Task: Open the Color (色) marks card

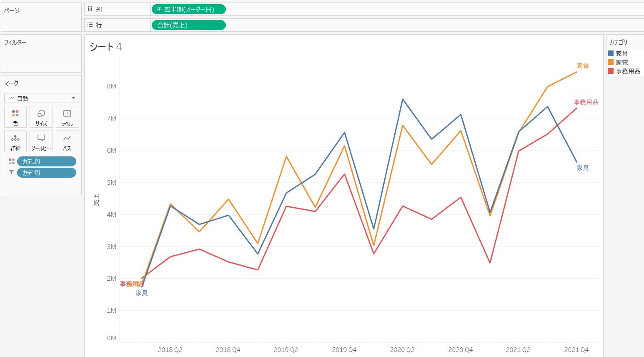Action: [x=15, y=117]
